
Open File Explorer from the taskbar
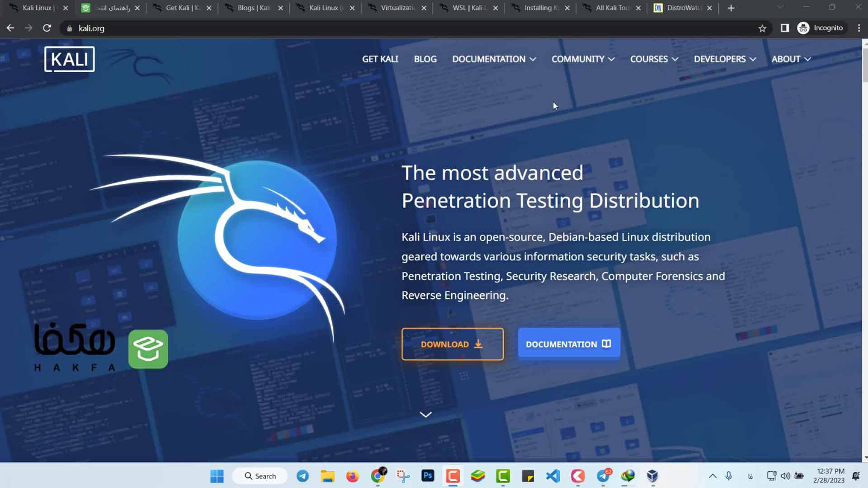(x=327, y=476)
